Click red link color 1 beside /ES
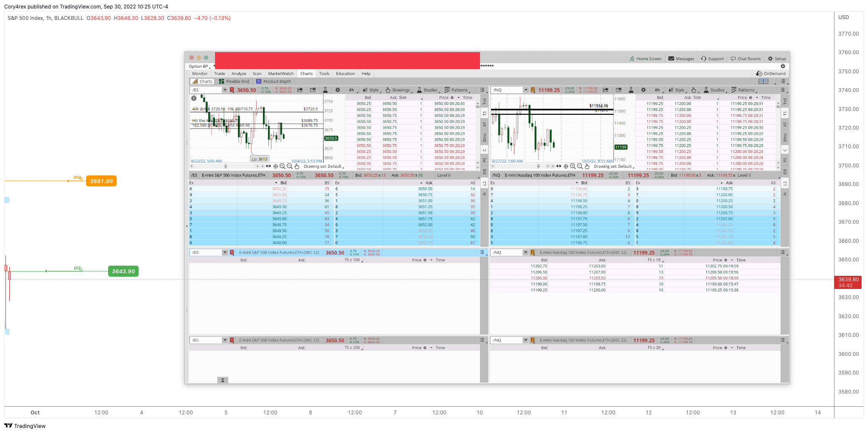 point(232,90)
